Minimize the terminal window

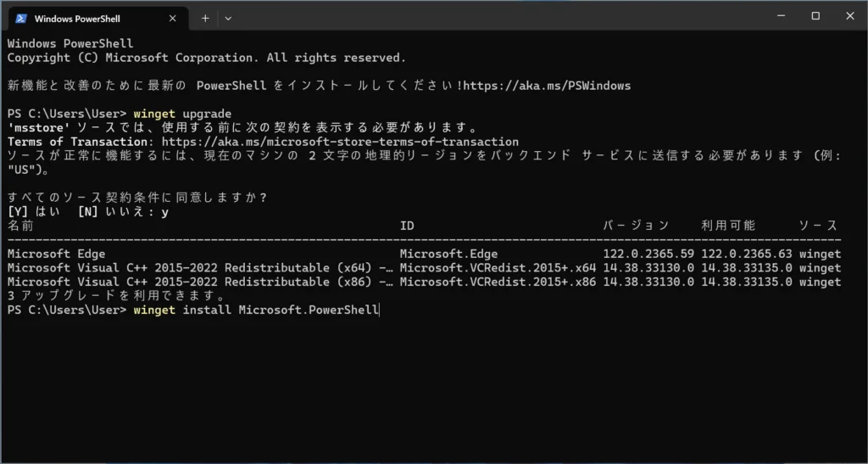tap(778, 16)
